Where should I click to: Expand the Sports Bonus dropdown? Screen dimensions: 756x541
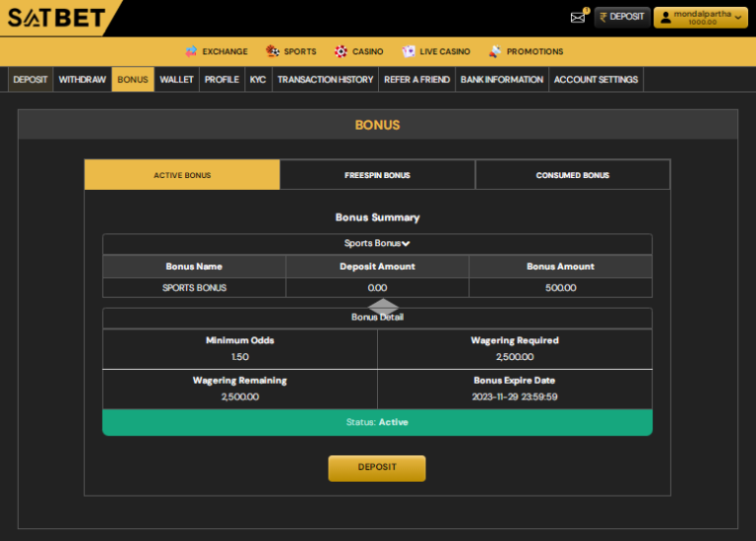[x=377, y=243]
